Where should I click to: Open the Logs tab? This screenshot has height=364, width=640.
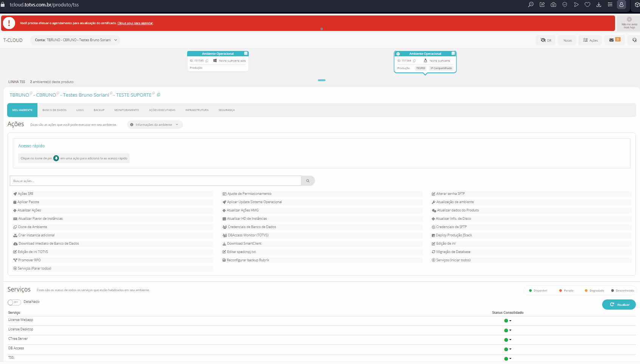[80, 110]
